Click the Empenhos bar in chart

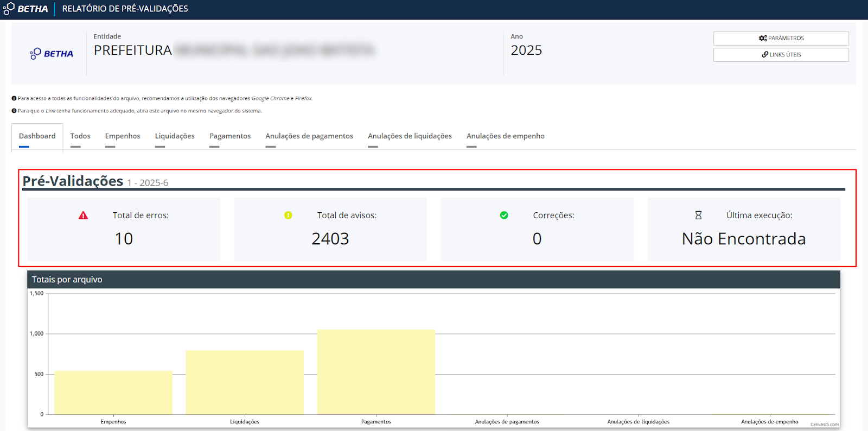tap(113, 393)
